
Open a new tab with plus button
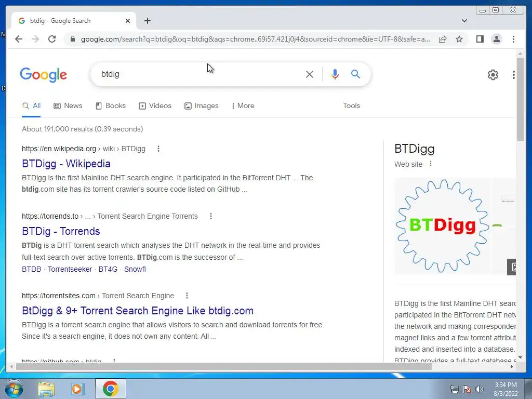click(147, 21)
